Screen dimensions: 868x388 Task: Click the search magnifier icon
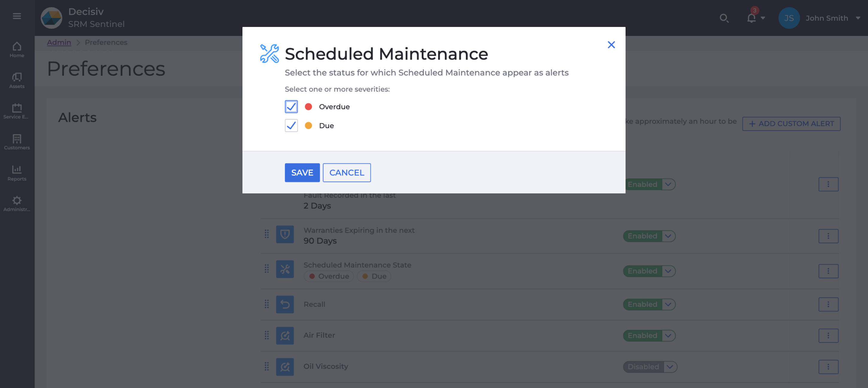point(724,18)
